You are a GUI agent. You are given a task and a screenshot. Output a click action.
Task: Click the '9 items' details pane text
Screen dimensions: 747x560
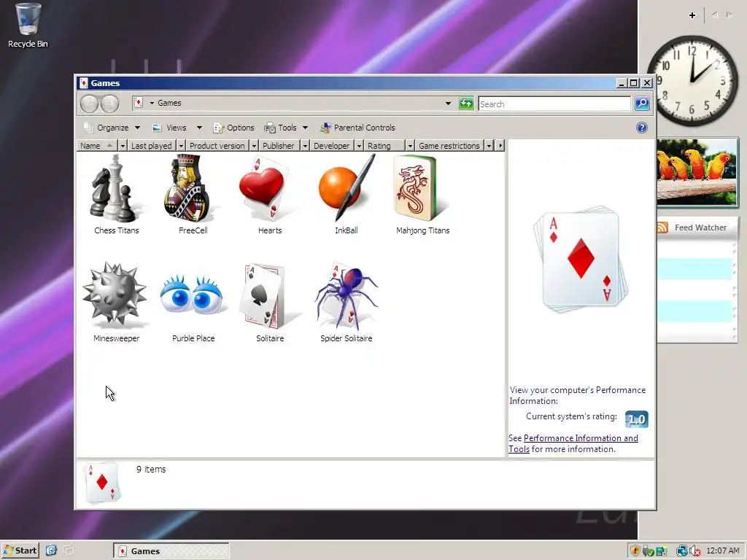point(151,469)
